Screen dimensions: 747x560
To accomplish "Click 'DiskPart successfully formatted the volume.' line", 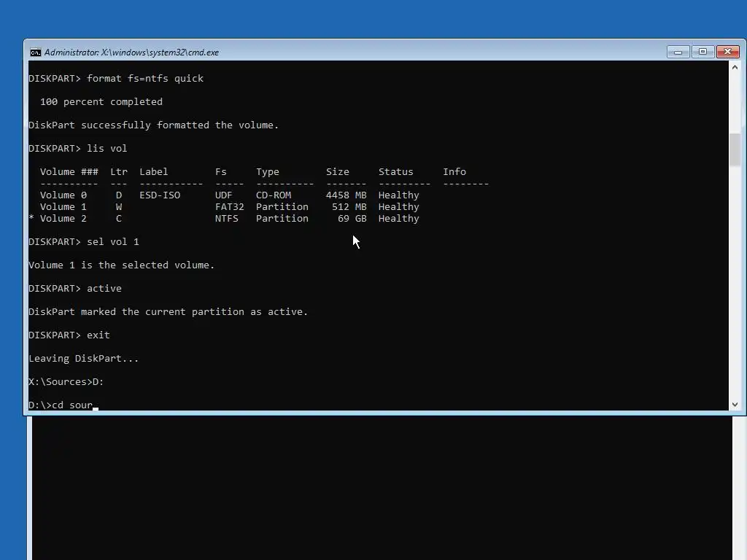I will click(x=153, y=125).
